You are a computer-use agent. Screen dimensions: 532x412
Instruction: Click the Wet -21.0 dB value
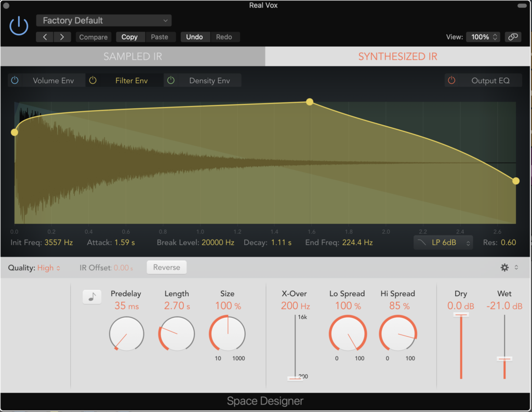504,306
